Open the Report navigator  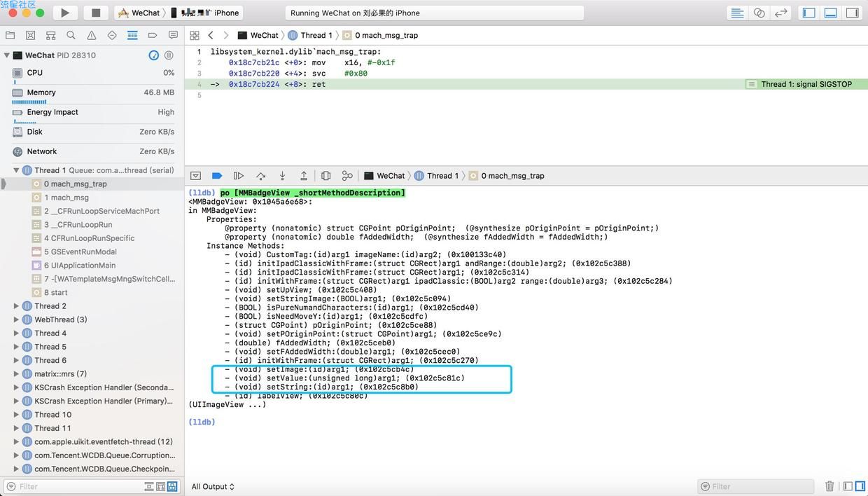pos(173,35)
